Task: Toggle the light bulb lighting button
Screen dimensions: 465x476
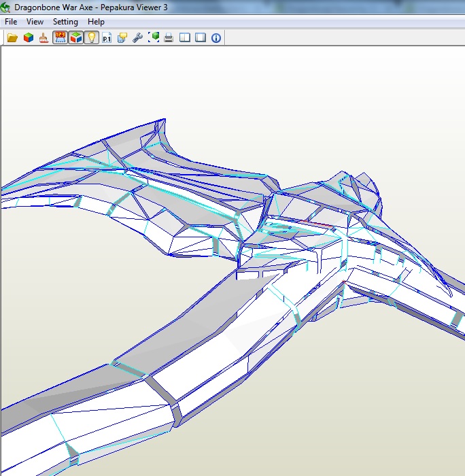Action: tap(91, 38)
